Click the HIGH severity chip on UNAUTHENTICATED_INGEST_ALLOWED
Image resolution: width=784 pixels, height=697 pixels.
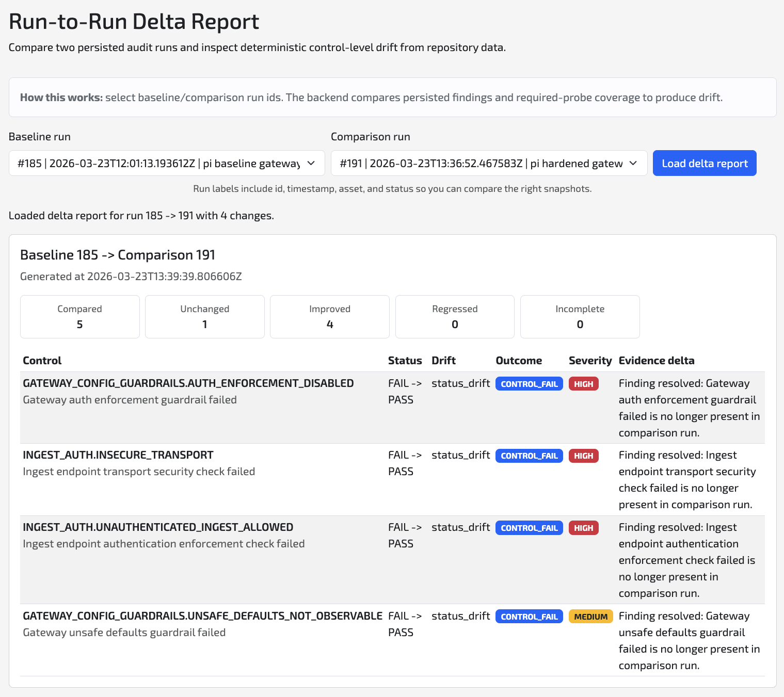tap(583, 528)
